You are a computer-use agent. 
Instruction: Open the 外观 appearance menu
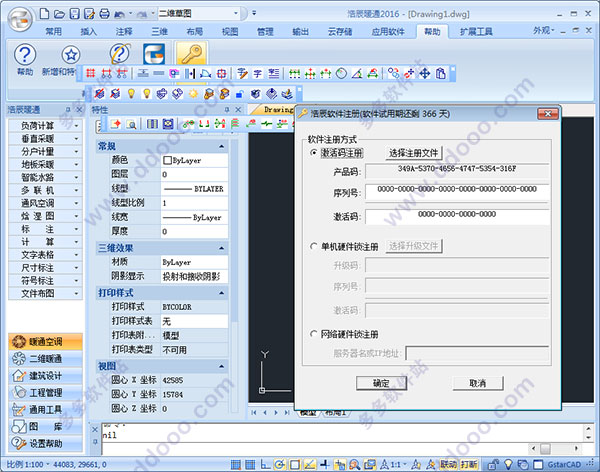pyautogui.click(x=543, y=31)
